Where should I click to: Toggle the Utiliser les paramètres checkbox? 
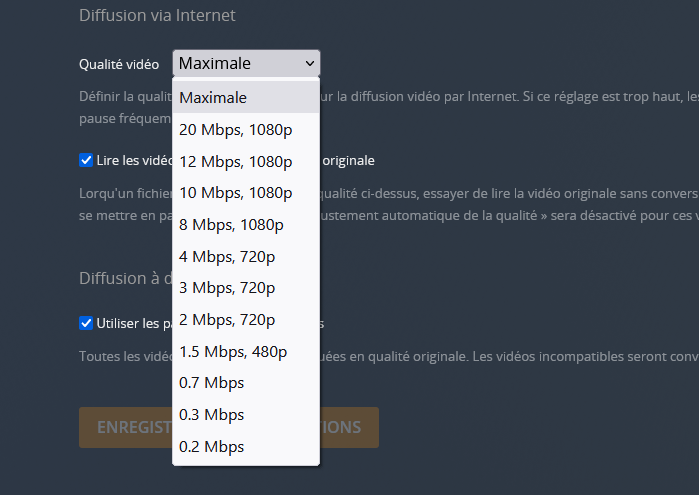click(86, 323)
